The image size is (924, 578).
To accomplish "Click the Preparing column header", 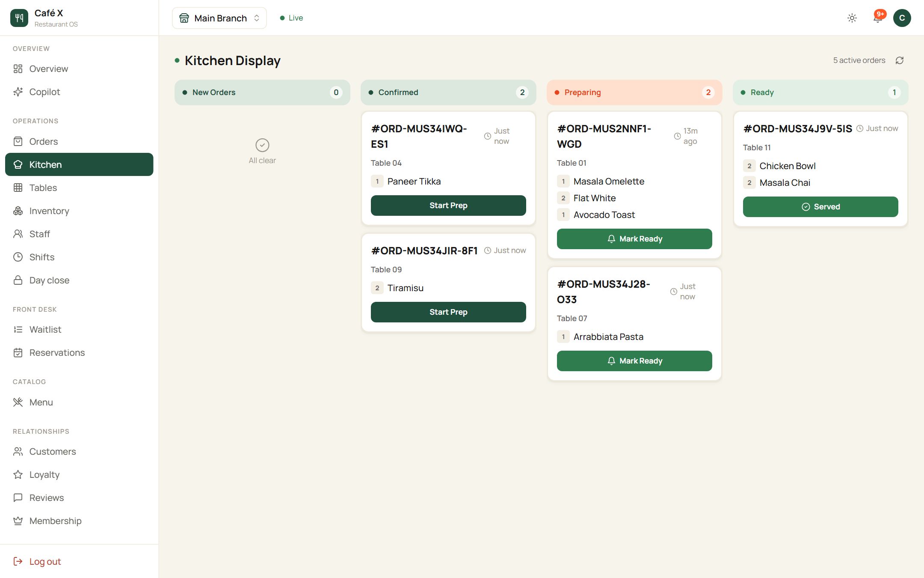I will coord(634,92).
